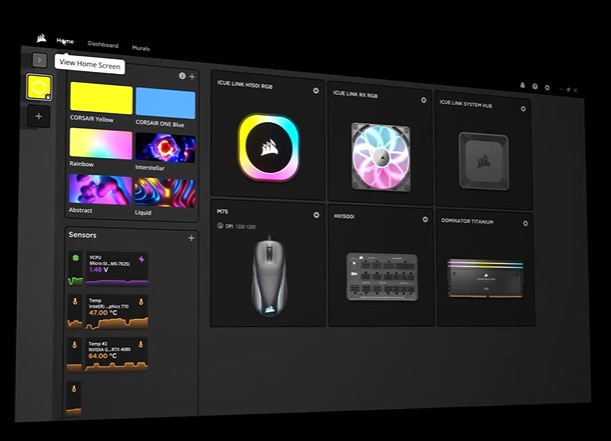Click the 'iCUE LINK H150i RGB' card title

[245, 84]
